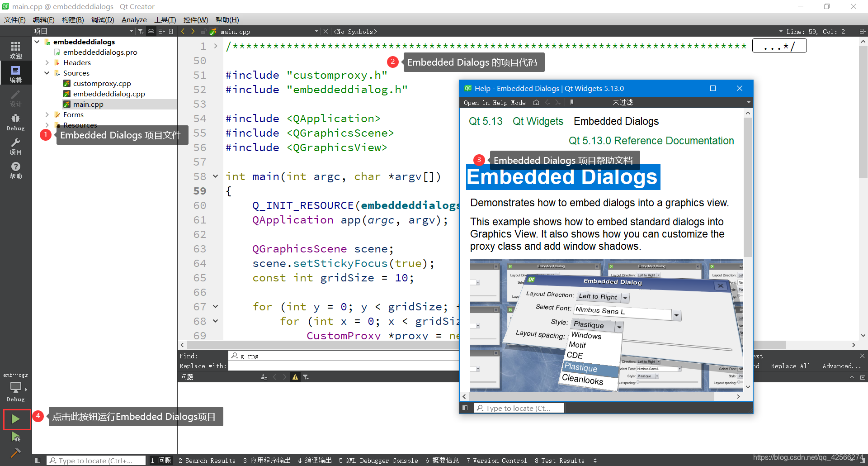
Task: Open the 文件(F) menu
Action: coord(15,19)
